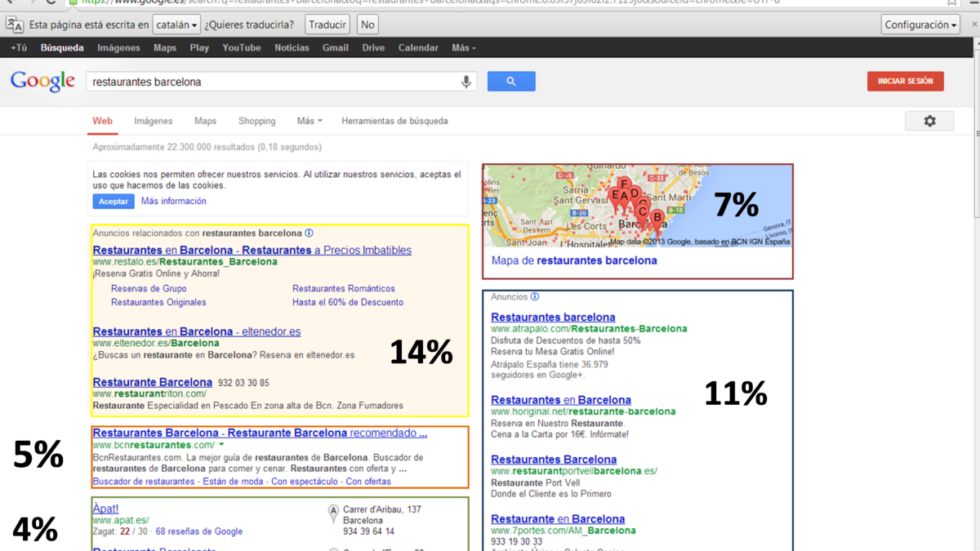
Task: Click the Google logo
Action: [x=42, y=82]
